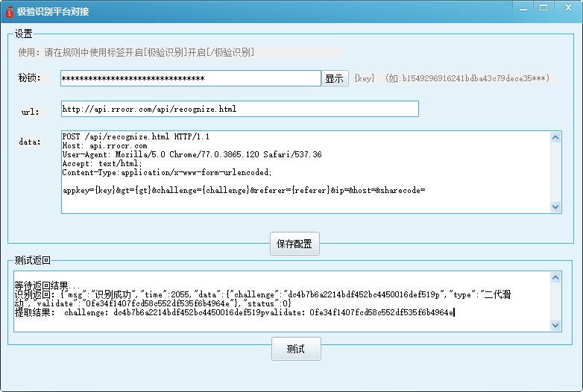Click the data text area scrollbar track
Image resolution: width=583 pixels, height=392 pixels.
point(555,171)
